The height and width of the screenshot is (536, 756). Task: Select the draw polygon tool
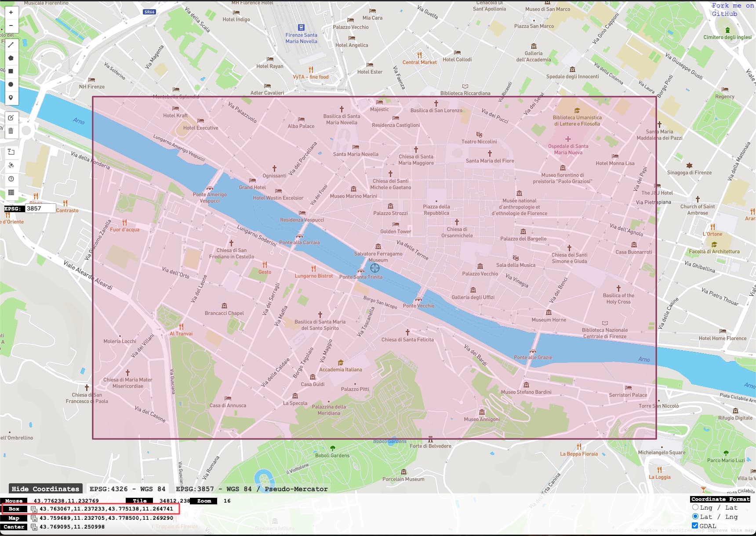pos(11,58)
